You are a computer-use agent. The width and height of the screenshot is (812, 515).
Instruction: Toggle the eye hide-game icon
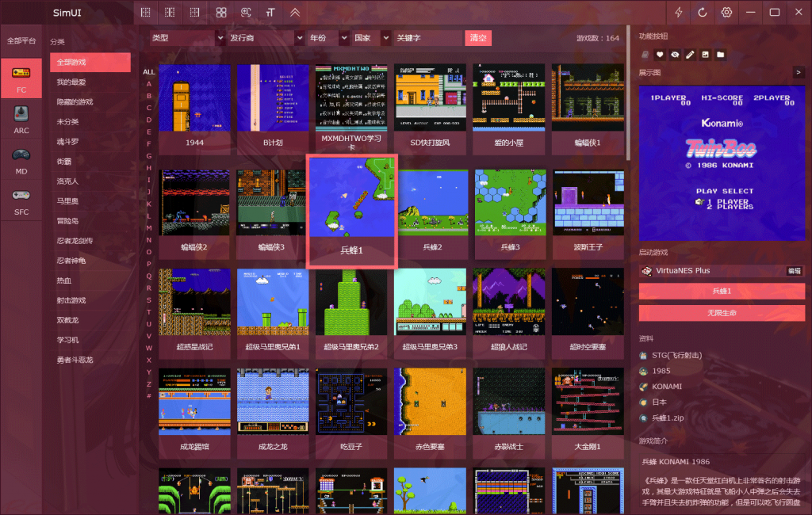pos(675,55)
